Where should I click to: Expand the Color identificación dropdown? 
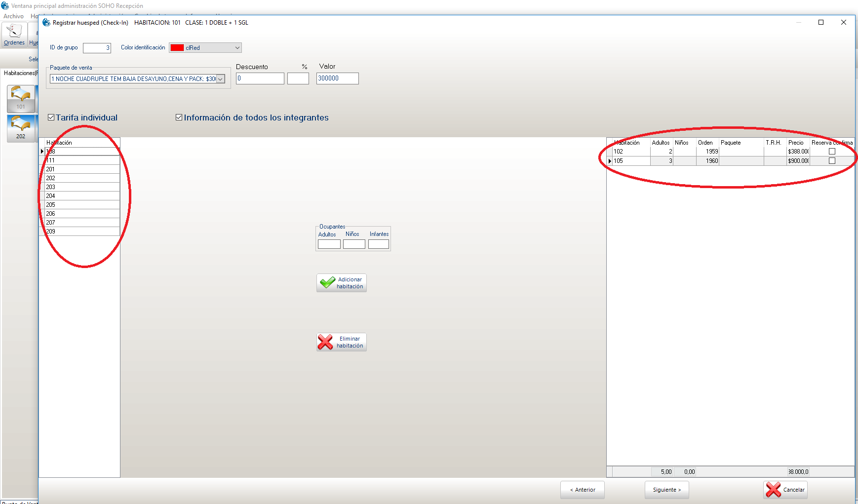(x=237, y=48)
